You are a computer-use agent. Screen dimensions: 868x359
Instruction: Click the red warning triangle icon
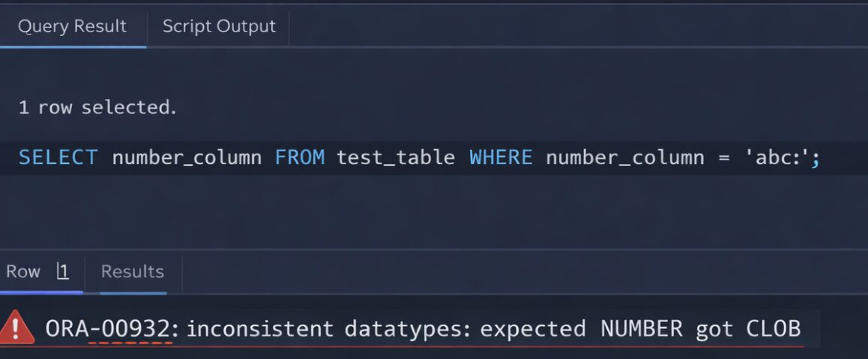(x=17, y=328)
